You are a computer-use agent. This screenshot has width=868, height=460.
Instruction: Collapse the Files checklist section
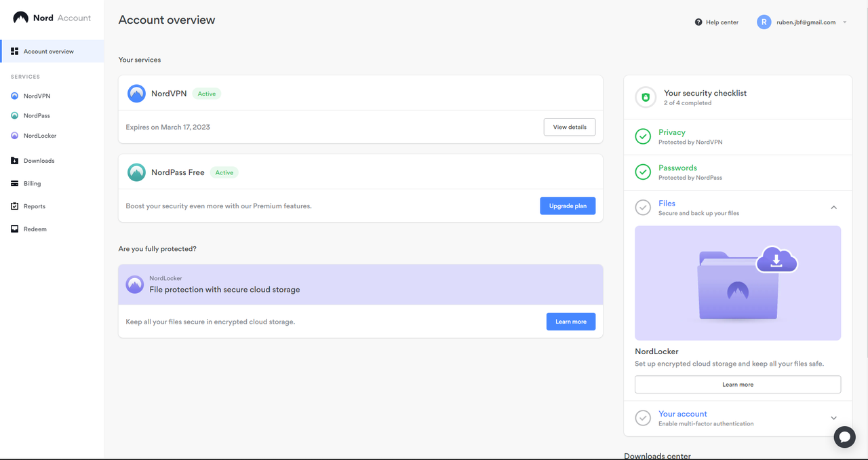(x=834, y=208)
